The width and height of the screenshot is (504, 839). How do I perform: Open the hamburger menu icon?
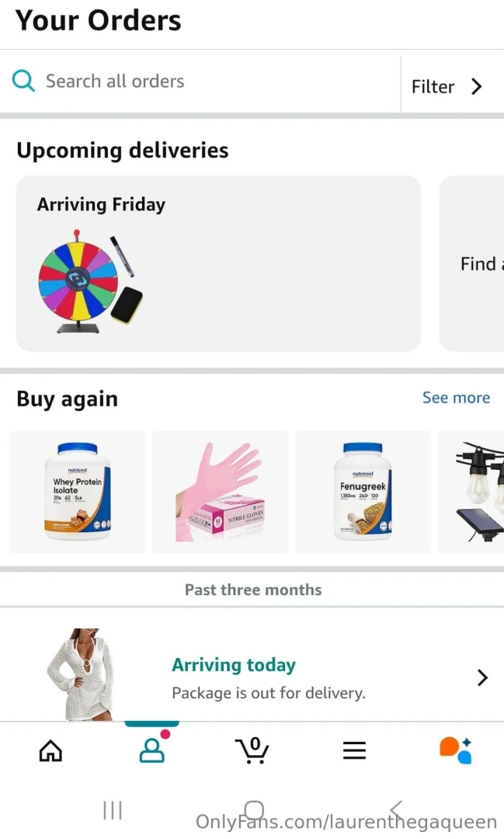point(354,750)
